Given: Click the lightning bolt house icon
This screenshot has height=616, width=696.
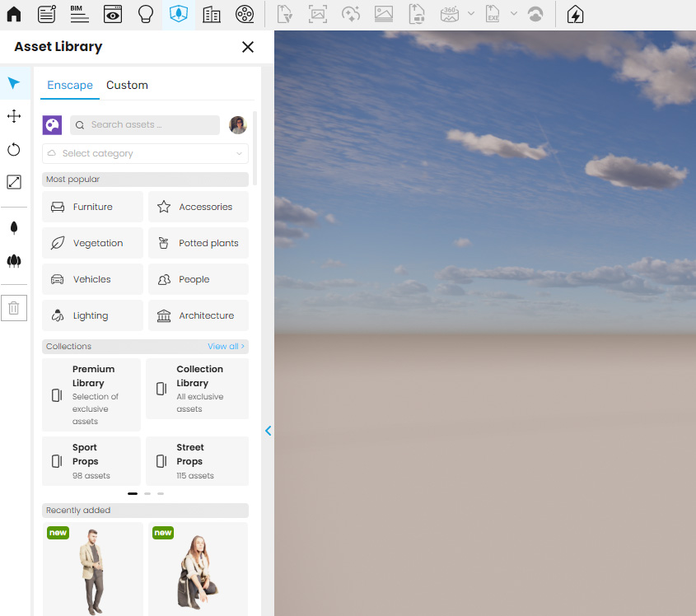Looking at the screenshot, I should pos(575,14).
